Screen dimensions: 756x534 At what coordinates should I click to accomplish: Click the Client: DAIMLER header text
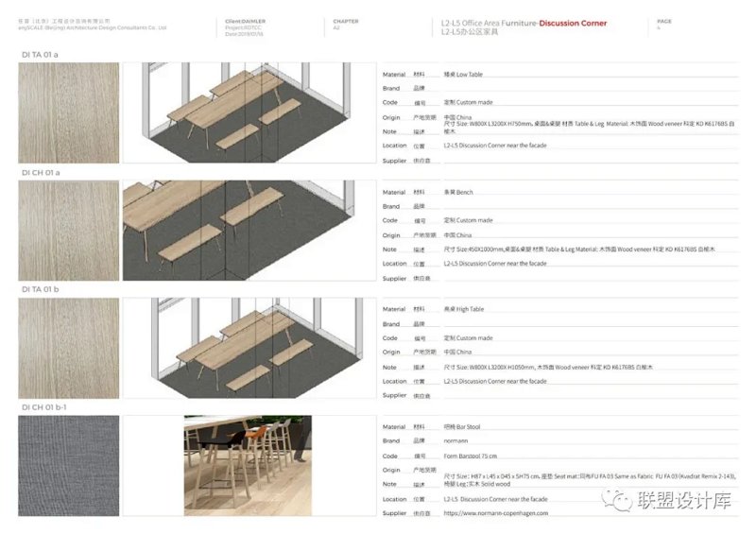[x=246, y=20]
